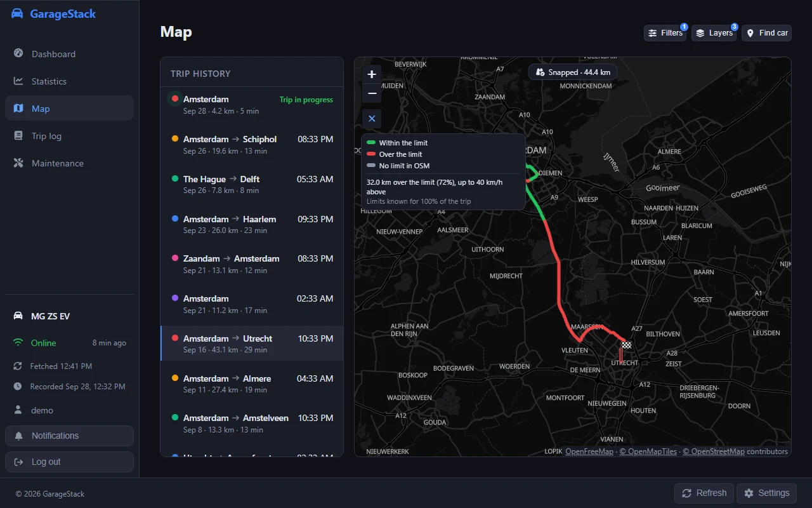Click the Log out button
Screen dimensions: 812x508
pyautogui.click(x=69, y=462)
